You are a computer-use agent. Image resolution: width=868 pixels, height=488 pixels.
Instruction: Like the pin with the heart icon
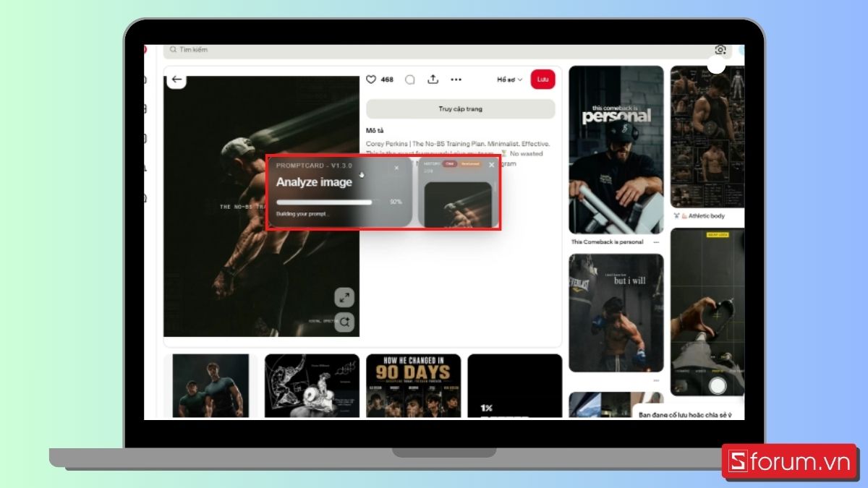point(371,80)
